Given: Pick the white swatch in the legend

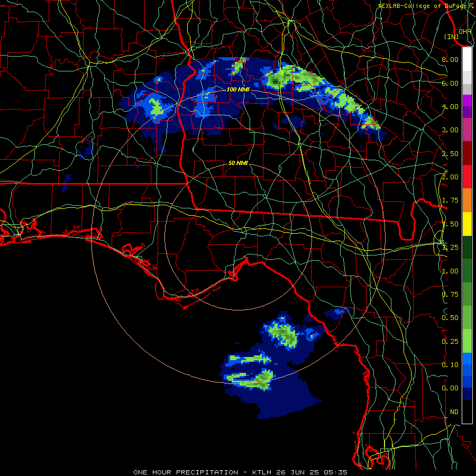Looking at the screenshot, I should (x=467, y=59).
